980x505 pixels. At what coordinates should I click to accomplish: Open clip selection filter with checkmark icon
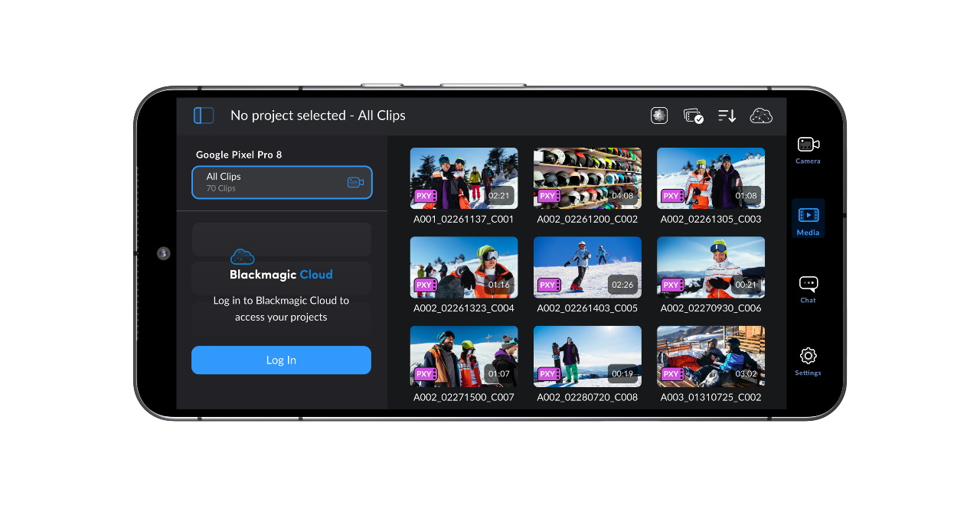693,115
